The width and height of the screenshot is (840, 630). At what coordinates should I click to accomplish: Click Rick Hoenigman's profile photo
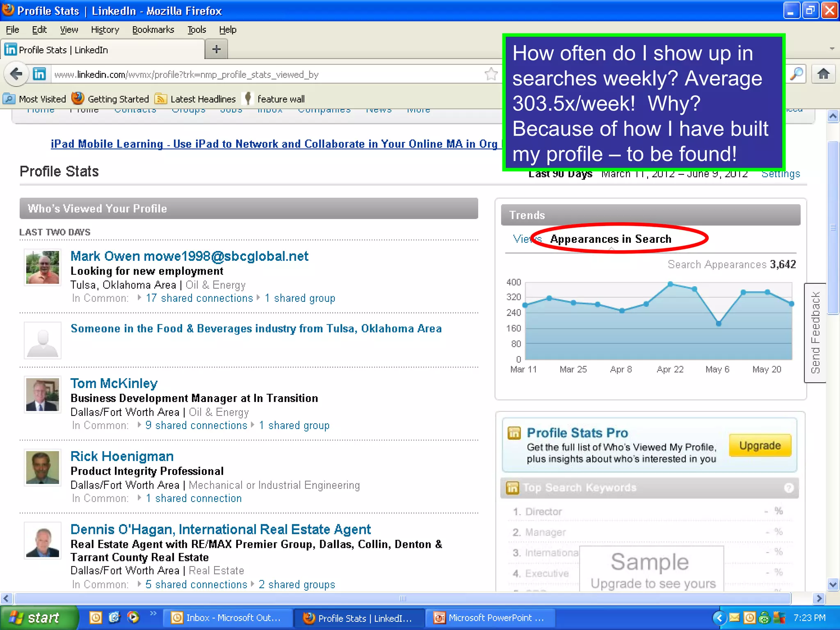coord(43,467)
